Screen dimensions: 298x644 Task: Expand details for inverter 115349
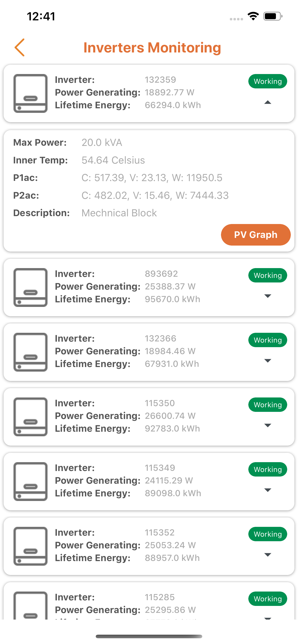point(268,490)
